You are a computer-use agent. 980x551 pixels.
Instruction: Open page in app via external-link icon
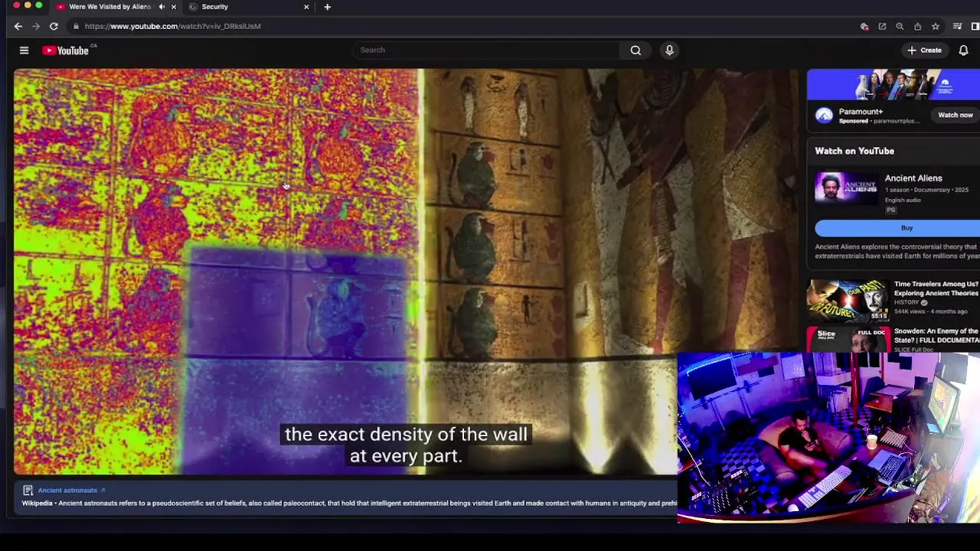pyautogui.click(x=882, y=26)
